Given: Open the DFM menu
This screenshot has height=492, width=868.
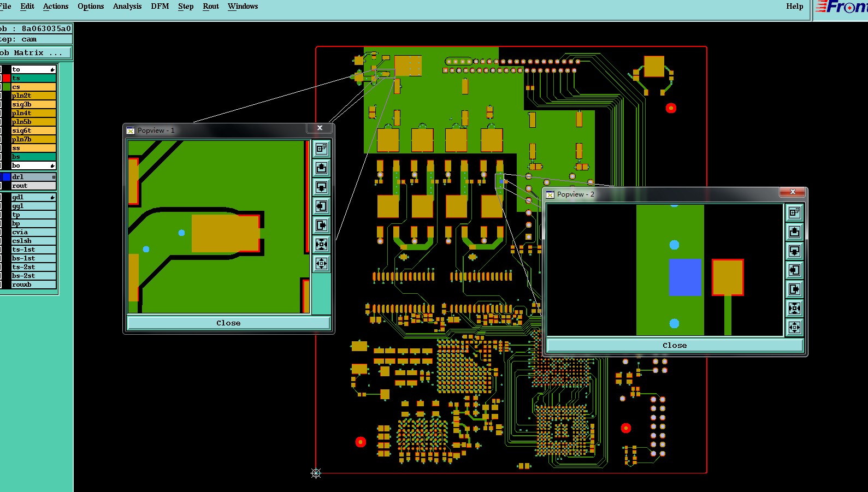Looking at the screenshot, I should [x=160, y=7].
